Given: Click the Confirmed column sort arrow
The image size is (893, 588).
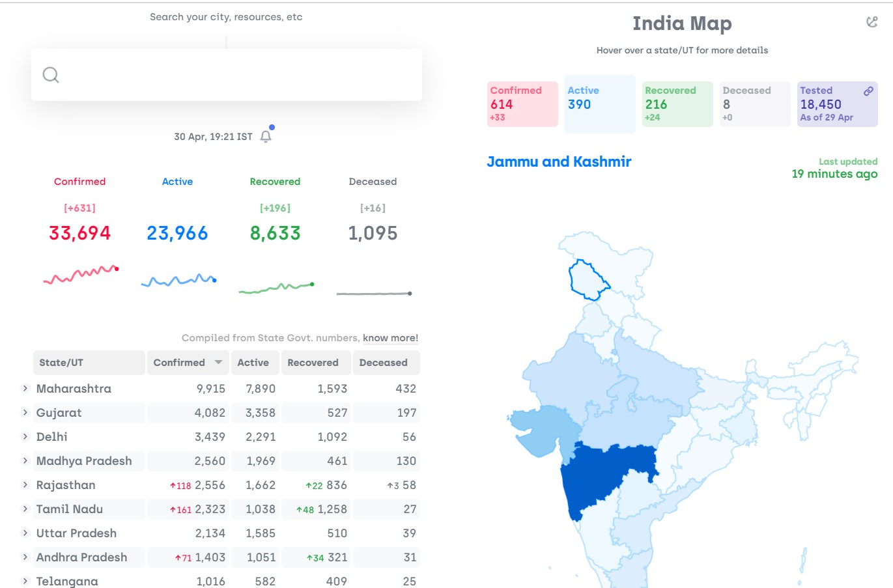Looking at the screenshot, I should (x=218, y=362).
